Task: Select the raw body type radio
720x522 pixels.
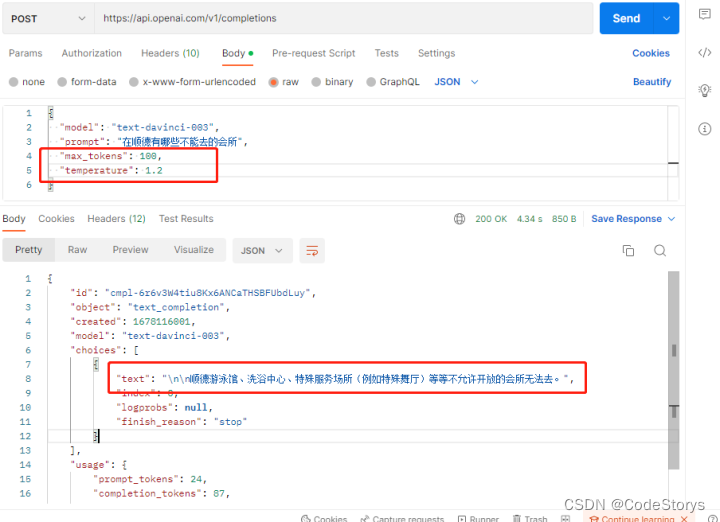Action: click(273, 82)
